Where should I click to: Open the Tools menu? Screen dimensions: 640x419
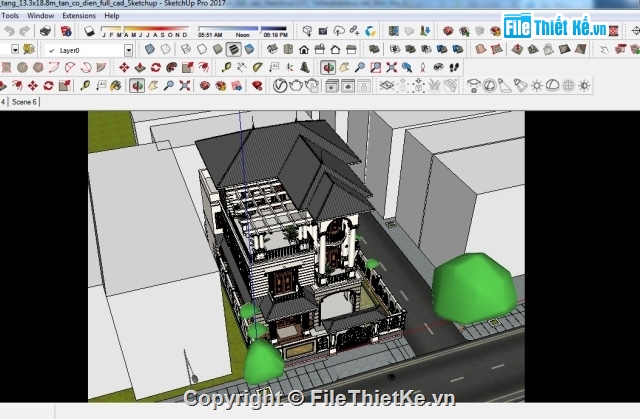pos(10,16)
